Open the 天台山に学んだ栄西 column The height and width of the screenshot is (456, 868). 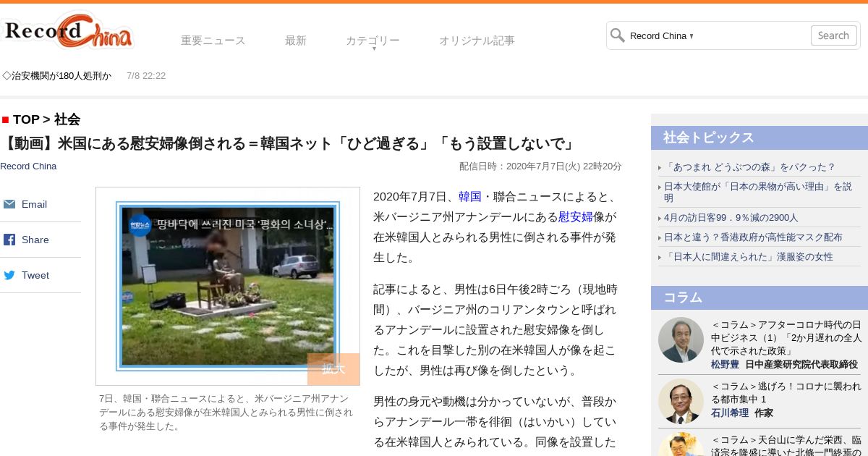click(786, 445)
